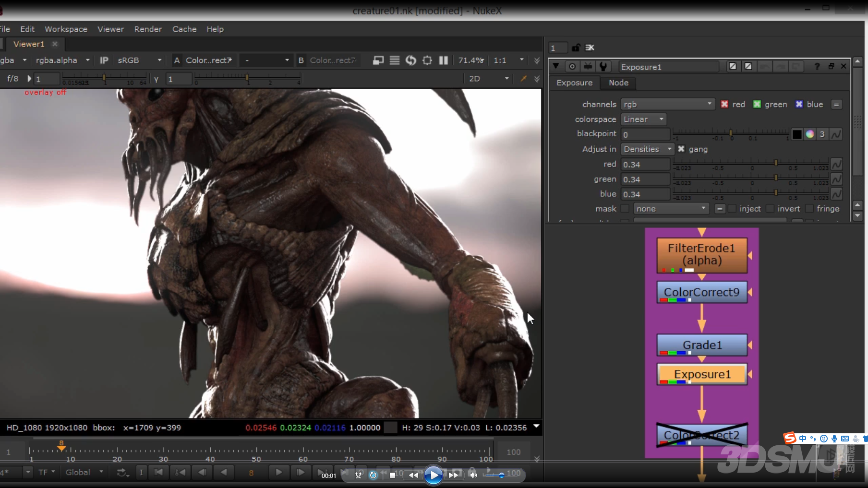This screenshot has height=488, width=868.
Task: Play forward with the right arrow button
Action: 278,472
